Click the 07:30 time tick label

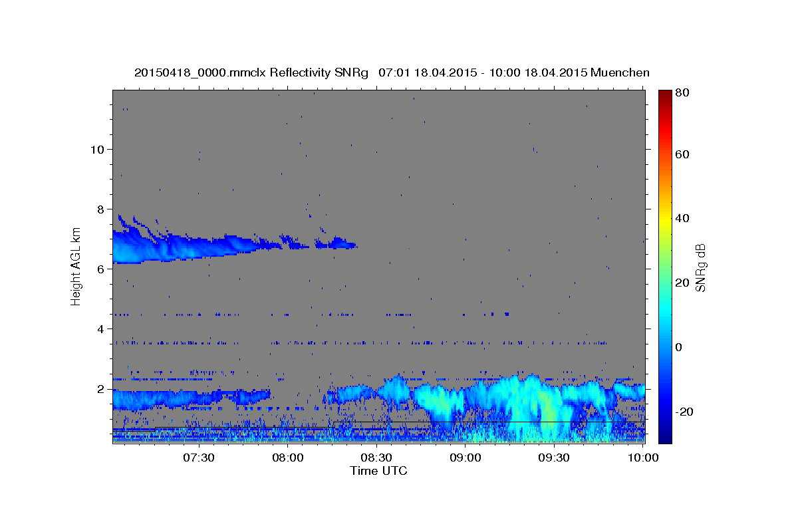(x=198, y=458)
